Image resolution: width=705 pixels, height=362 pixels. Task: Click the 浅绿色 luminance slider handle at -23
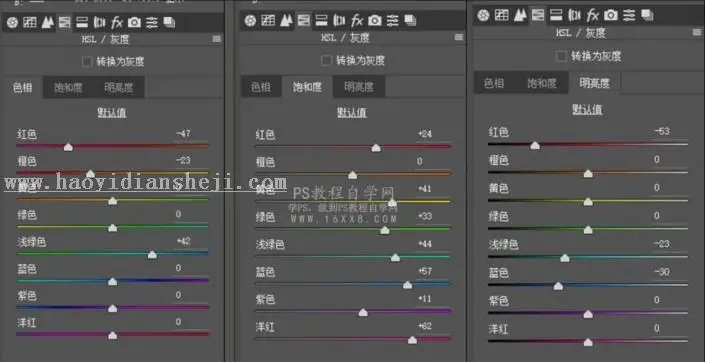tap(565, 258)
